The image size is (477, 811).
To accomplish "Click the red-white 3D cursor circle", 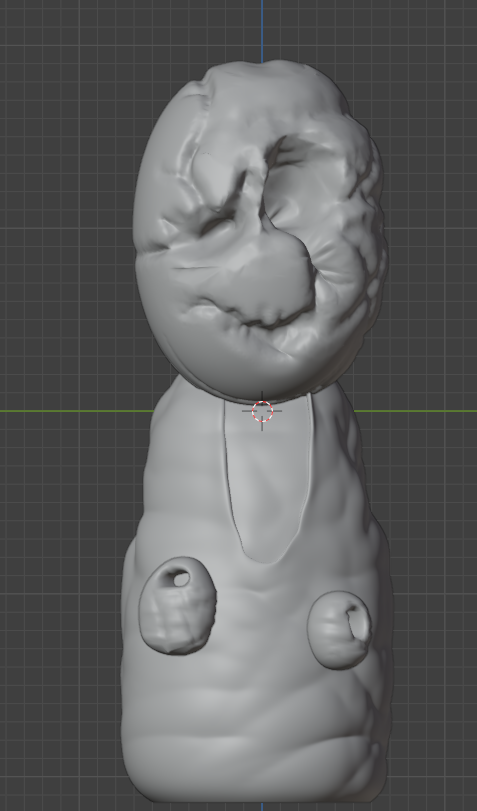I will (x=262, y=411).
